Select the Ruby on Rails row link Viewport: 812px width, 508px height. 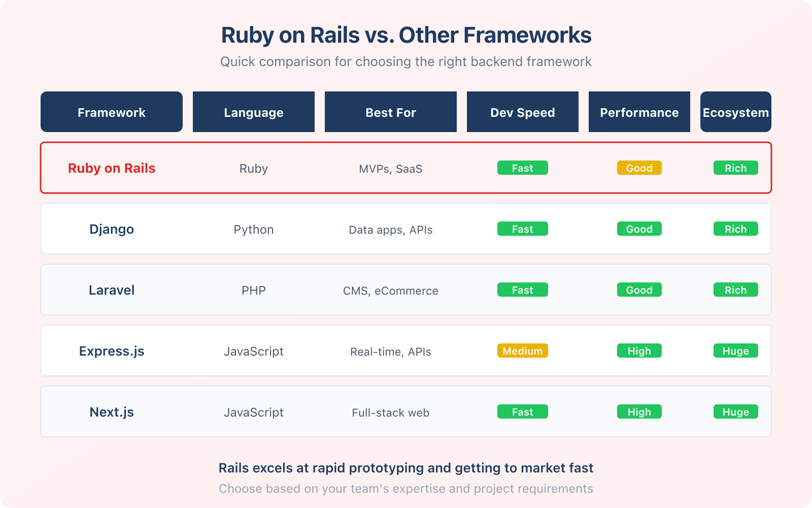click(111, 168)
